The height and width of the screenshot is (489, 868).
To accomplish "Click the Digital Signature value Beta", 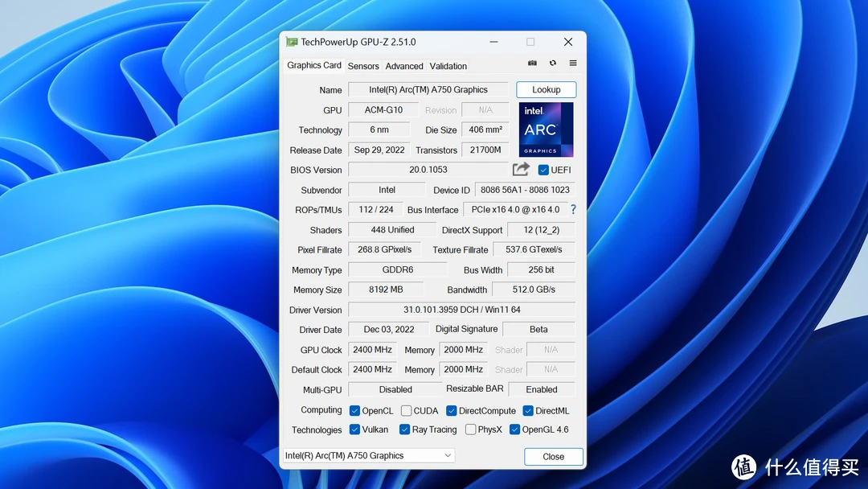I will 538,330.
